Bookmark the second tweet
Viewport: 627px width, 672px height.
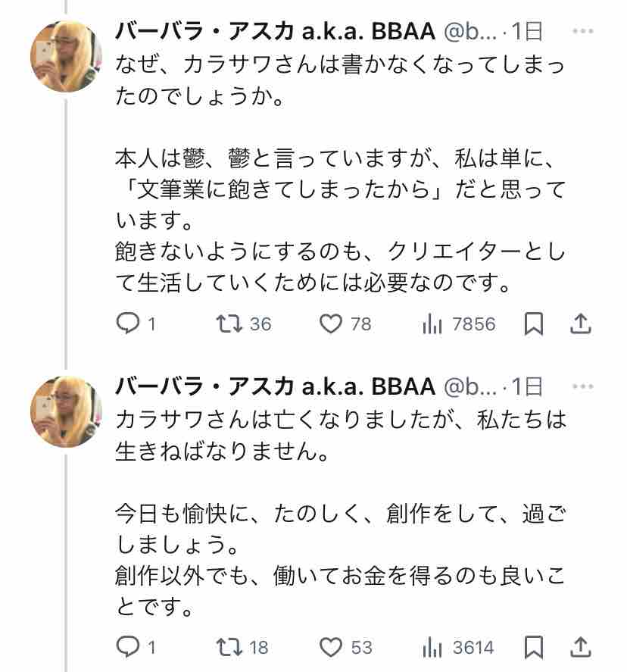tap(534, 647)
